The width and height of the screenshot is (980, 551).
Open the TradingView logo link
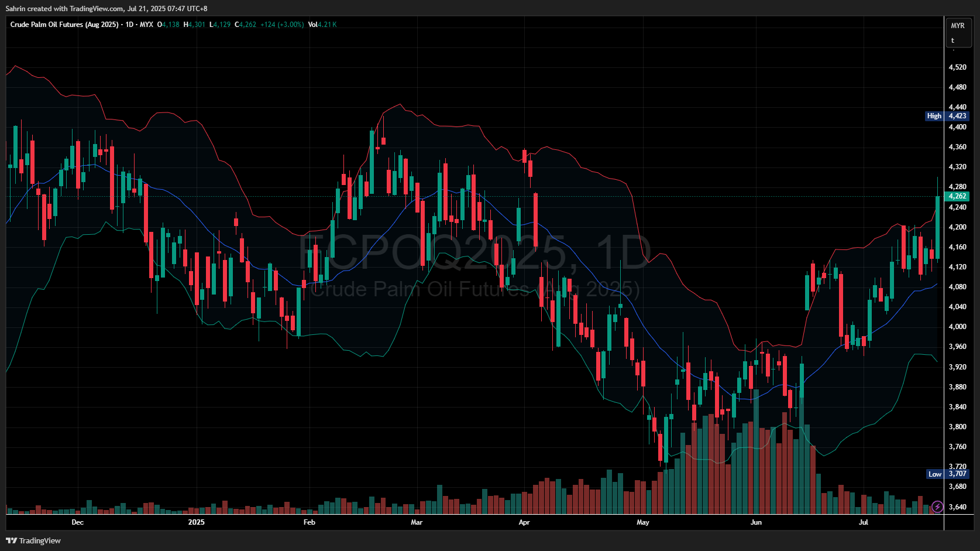pyautogui.click(x=33, y=540)
